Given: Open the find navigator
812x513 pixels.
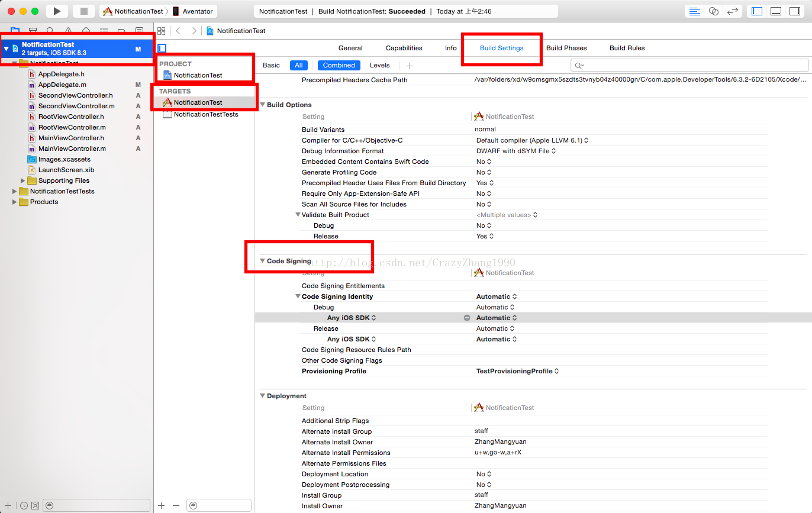Looking at the screenshot, I should coord(50,30).
